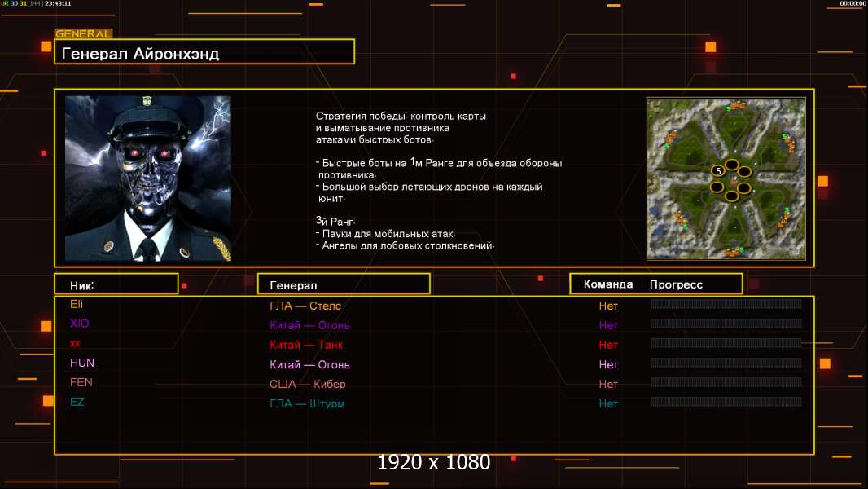Click EZ's loading progress bar
The height and width of the screenshot is (489, 868).
(x=726, y=402)
